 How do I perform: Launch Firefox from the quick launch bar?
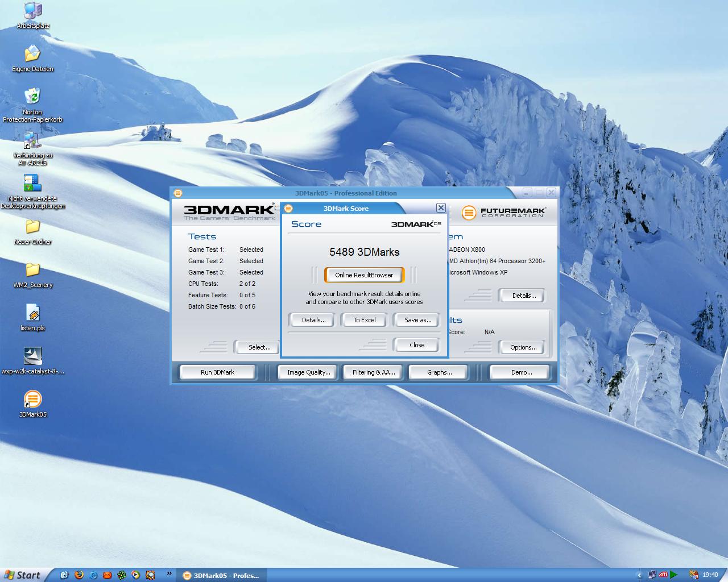click(78, 575)
